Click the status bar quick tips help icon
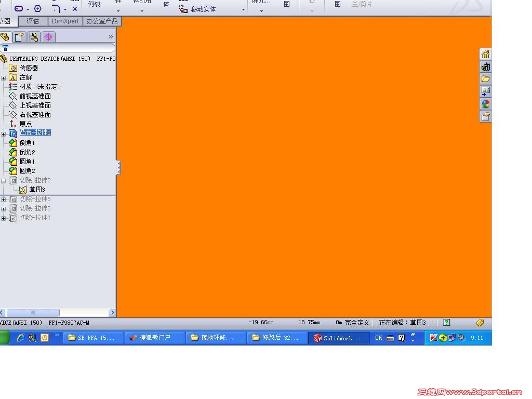Viewport: 532px width, 399px height. point(446,322)
